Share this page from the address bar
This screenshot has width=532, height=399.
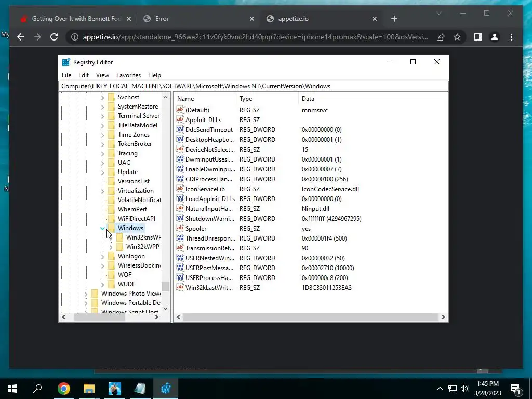coord(441,37)
